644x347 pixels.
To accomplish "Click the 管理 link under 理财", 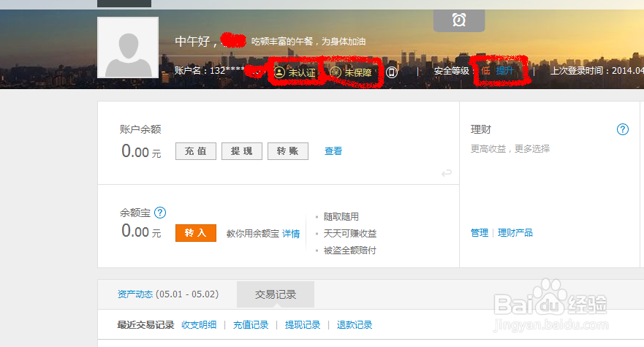I will click(480, 233).
